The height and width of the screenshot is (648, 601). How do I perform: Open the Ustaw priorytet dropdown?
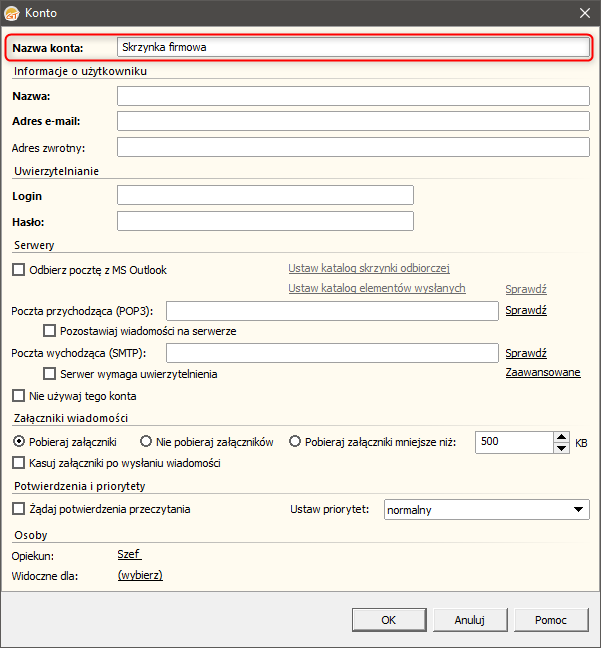(487, 510)
